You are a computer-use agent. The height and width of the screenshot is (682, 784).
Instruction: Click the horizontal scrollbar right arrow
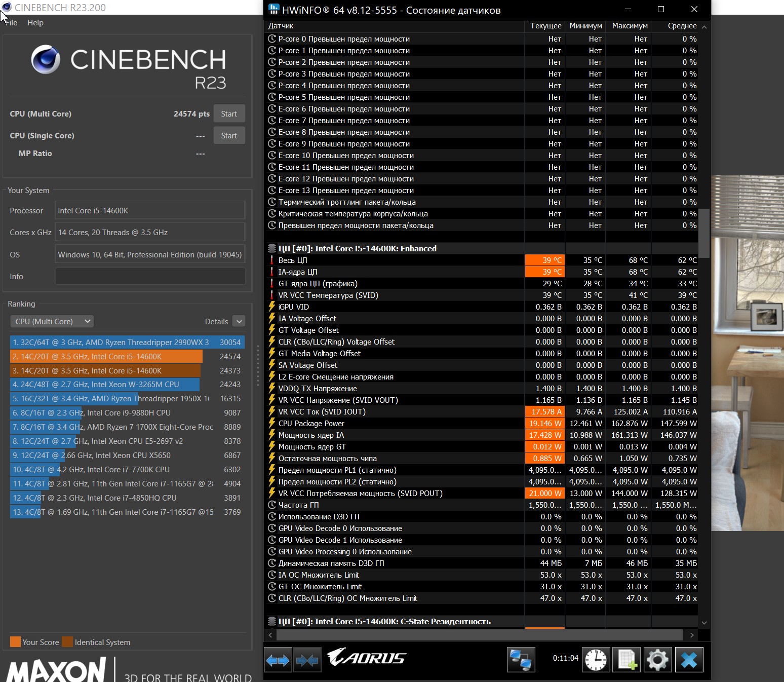click(x=692, y=635)
